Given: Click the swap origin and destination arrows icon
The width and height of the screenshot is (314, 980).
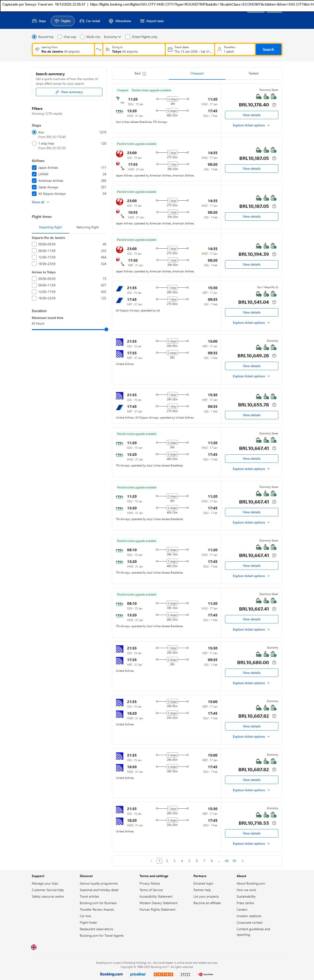Looking at the screenshot, I should (x=99, y=49).
